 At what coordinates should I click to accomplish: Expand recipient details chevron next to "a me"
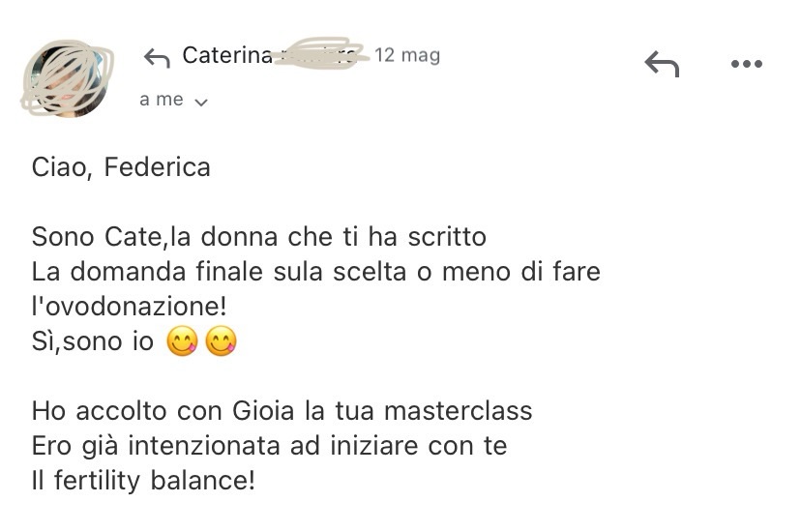click(x=201, y=102)
